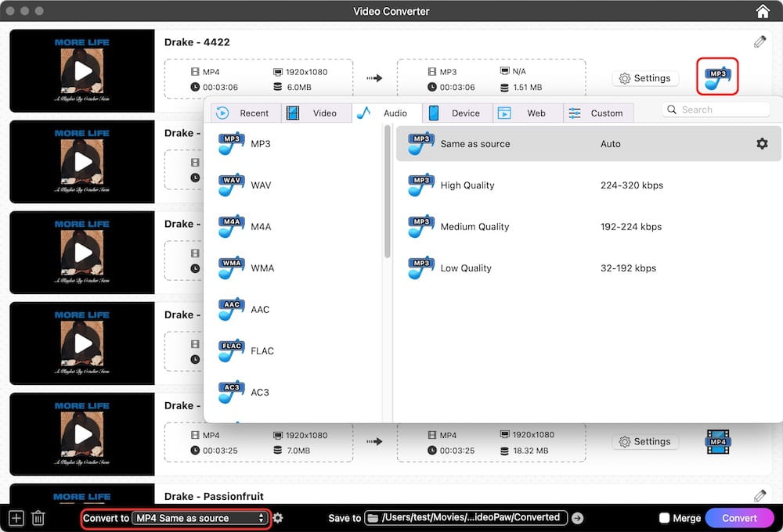Enable the Merge checkbox

point(664,518)
